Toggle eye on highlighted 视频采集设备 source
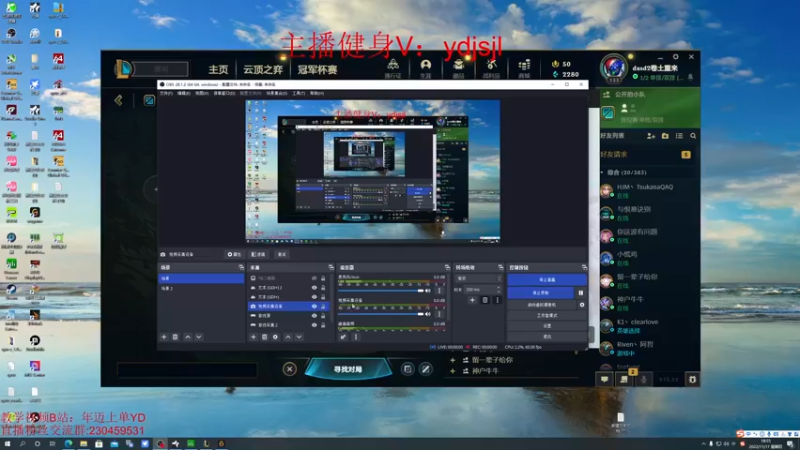Viewport: 800px width, 450px height. coord(314,306)
